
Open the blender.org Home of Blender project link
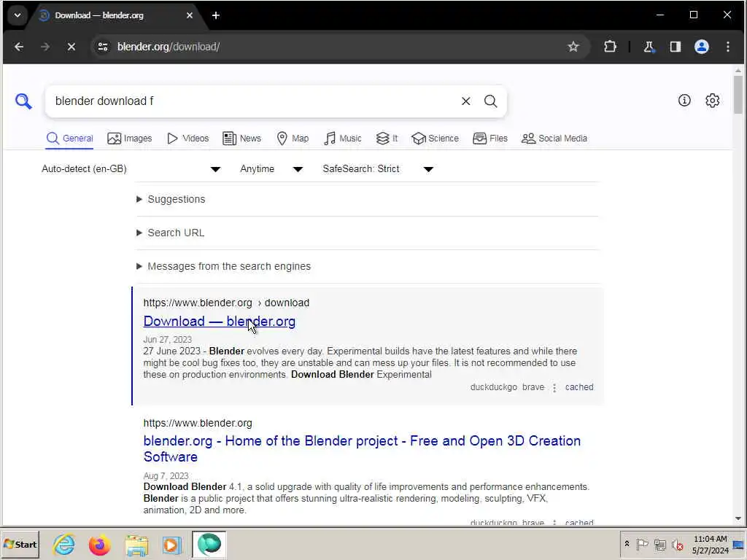[362, 448]
